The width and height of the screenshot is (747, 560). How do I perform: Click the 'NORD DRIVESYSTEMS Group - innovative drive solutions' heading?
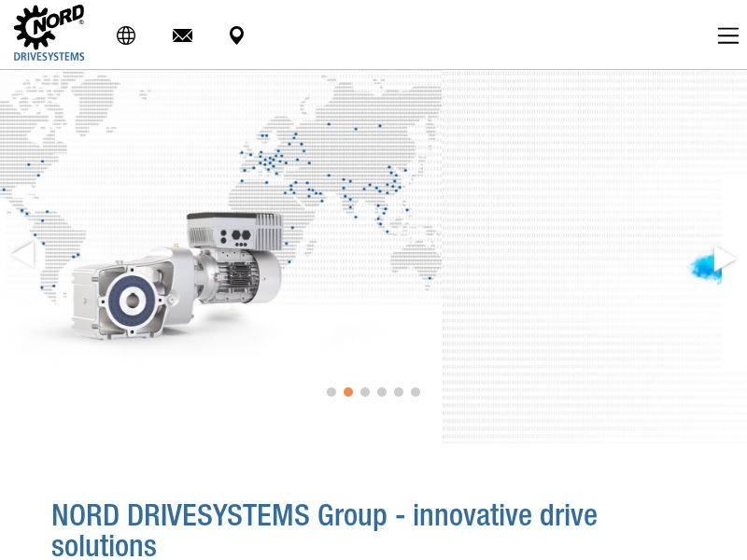(x=324, y=530)
